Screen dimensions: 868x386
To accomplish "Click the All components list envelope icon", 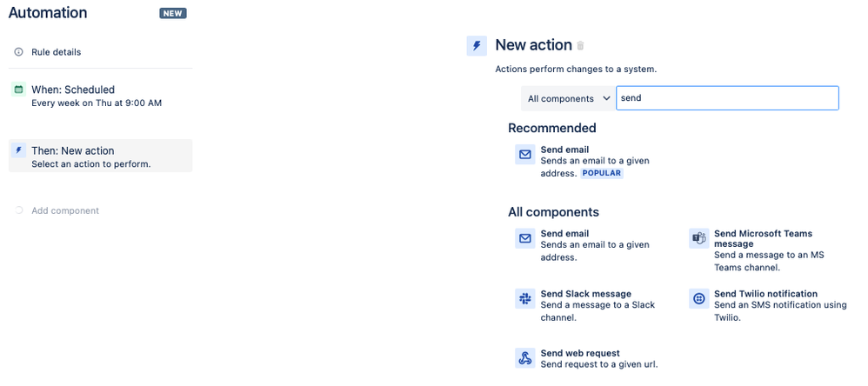I will point(524,238).
